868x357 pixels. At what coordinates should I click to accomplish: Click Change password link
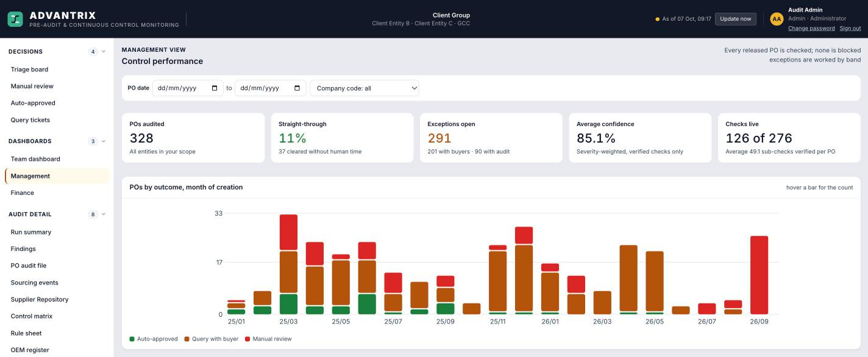811,29
